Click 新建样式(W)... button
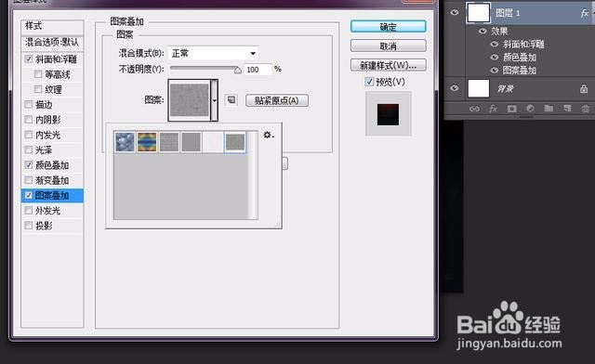Screen dimensions: 595x364 tap(389, 65)
